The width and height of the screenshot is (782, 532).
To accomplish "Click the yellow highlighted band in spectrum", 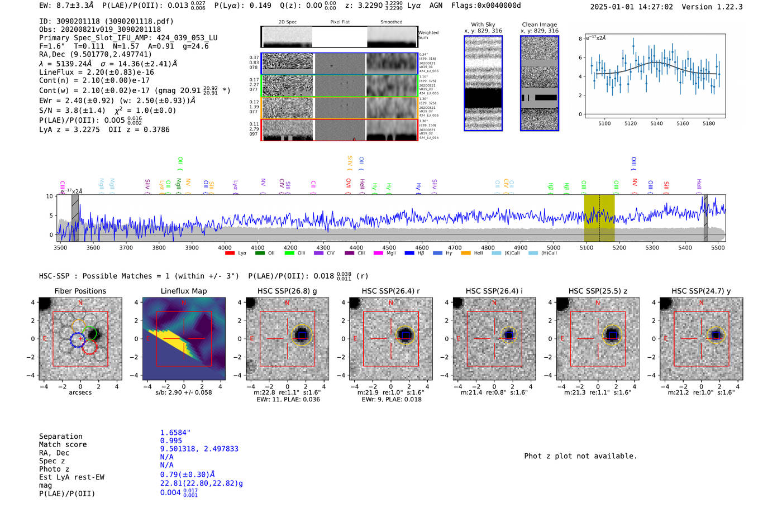I will [x=599, y=218].
